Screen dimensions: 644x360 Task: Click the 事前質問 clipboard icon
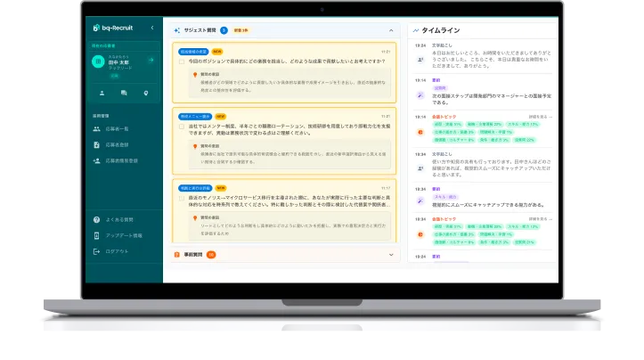coord(177,255)
